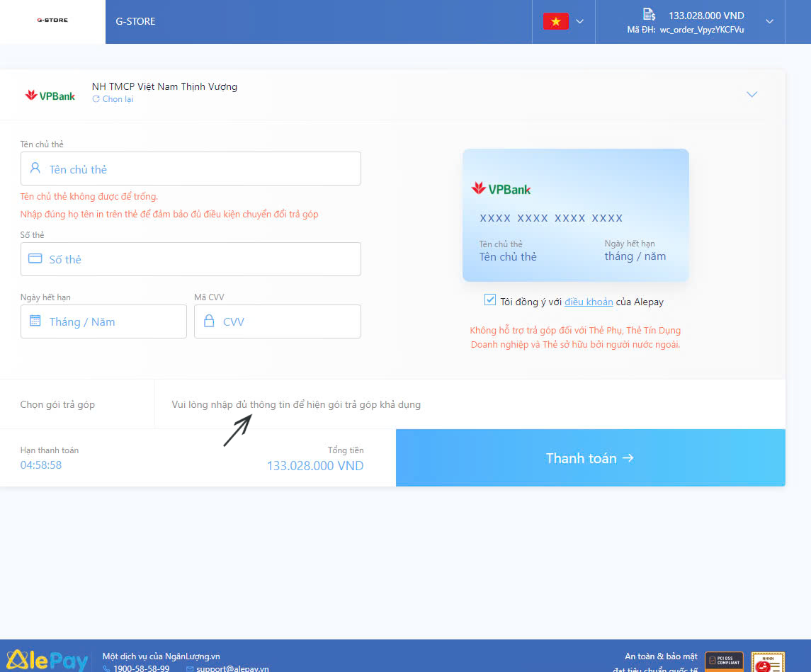This screenshot has height=672, width=811.
Task: Open the language dropdown arrow beside the flag
Action: [580, 22]
